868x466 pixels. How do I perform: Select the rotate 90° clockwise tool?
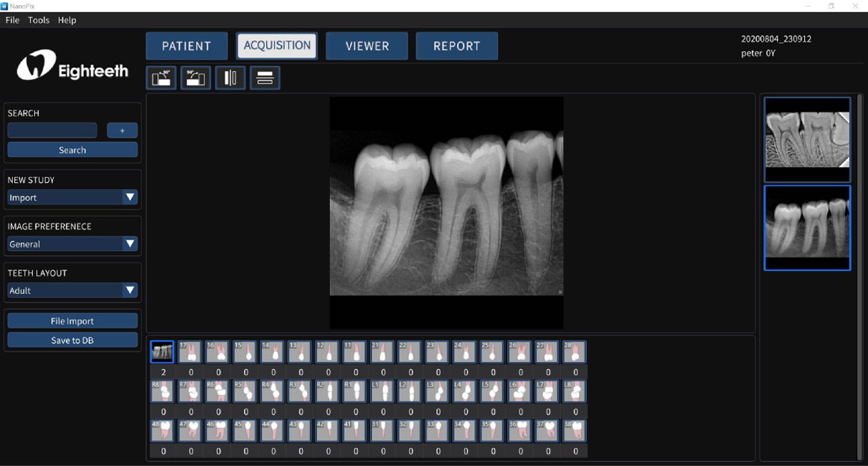point(195,77)
